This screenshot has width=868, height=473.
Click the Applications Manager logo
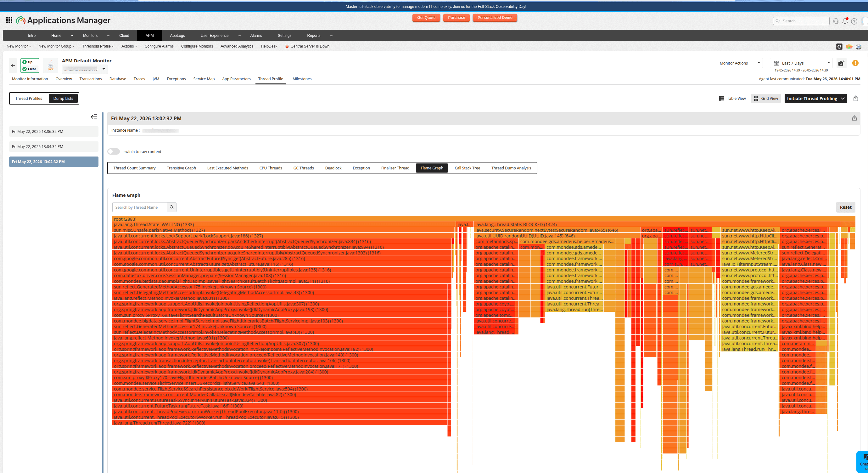(63, 20)
